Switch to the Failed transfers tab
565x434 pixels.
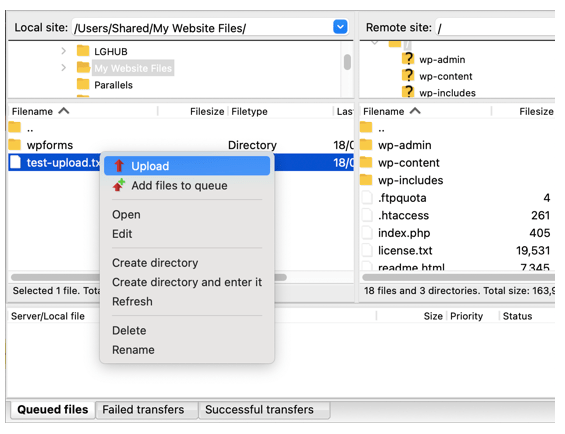coord(143,410)
